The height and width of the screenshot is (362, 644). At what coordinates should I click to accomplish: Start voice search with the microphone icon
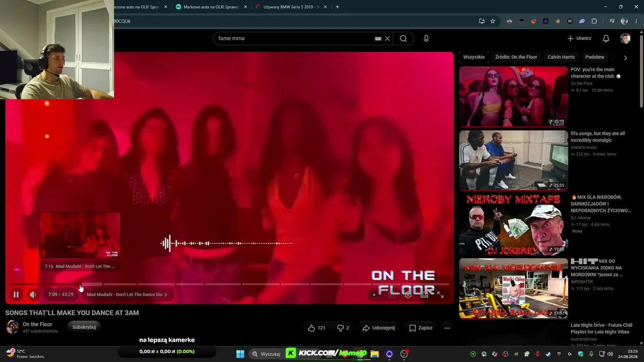tap(426, 38)
